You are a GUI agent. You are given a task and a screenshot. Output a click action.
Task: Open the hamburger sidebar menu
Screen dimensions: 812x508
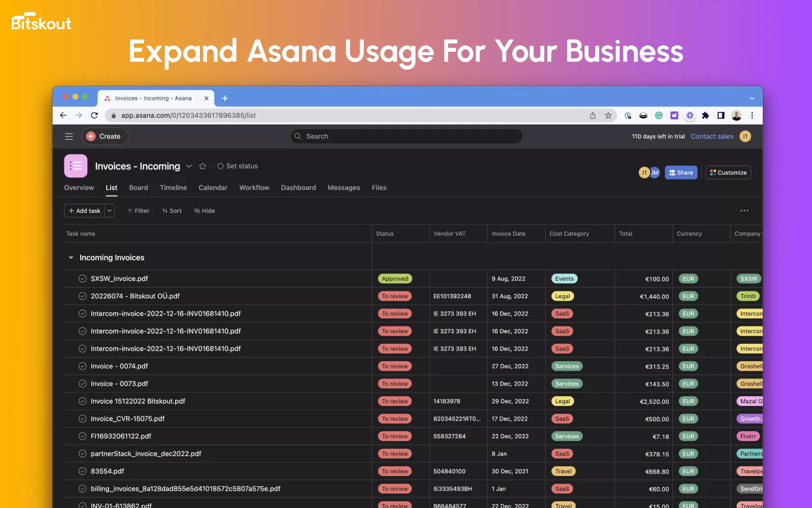[x=69, y=136]
